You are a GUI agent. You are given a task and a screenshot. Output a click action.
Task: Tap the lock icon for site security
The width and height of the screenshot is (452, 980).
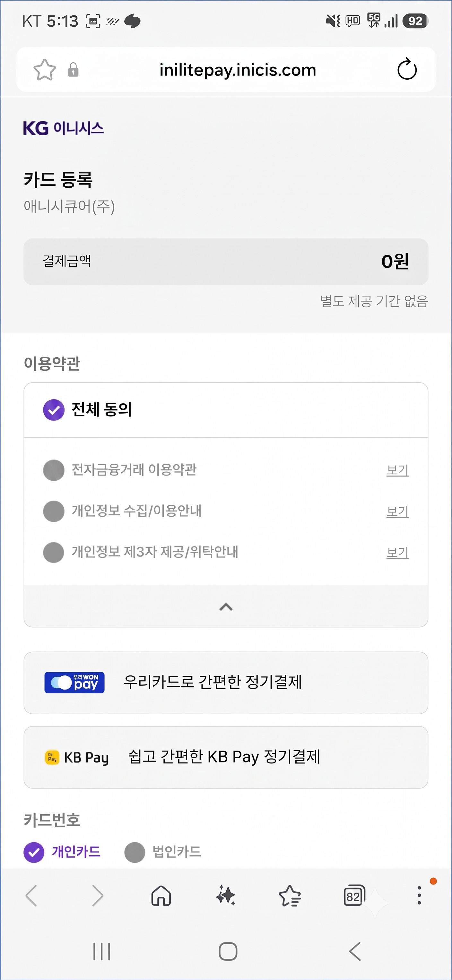tap(73, 70)
